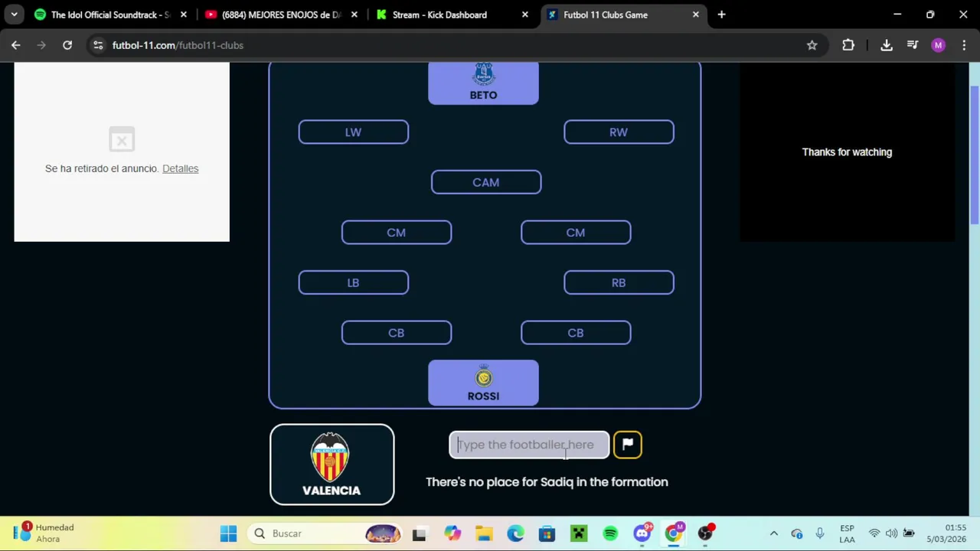Close the Futbol 11 Clubs Game tab
Screen dimensions: 980x551
tap(695, 15)
